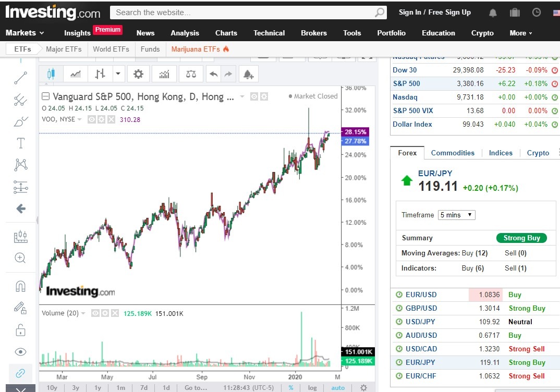The image size is (560, 392).
Task: Open the More menu
Action: [x=521, y=33]
